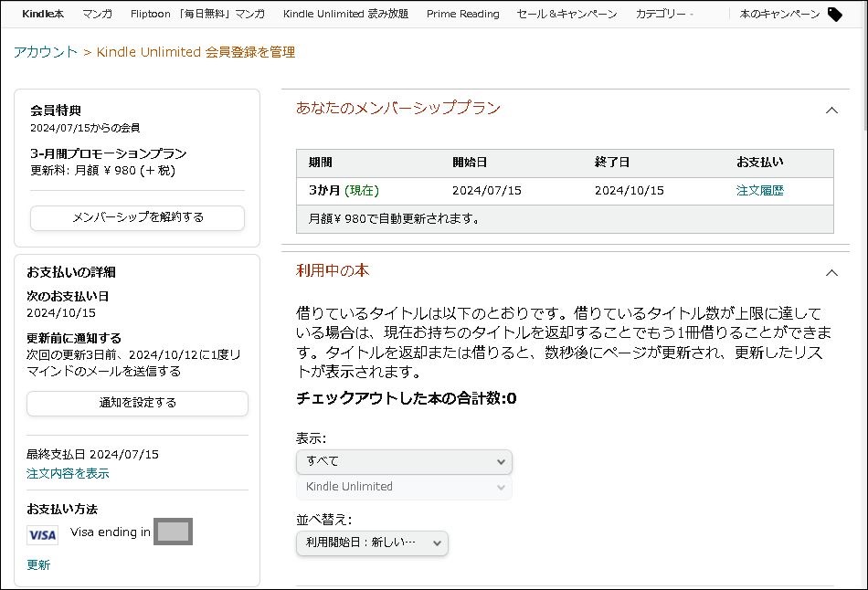This screenshot has width=868, height=590.
Task: Click the 更新料: 月額 ¥980 (+税) text
Action: [x=102, y=171]
